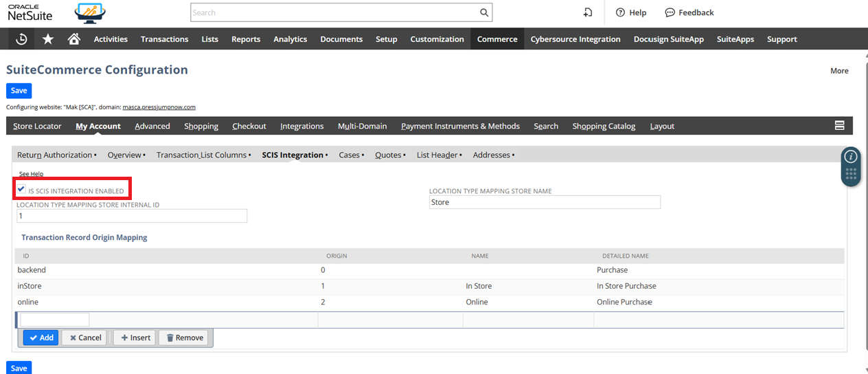
Task: Select the inStore mapping row
Action: (x=429, y=286)
